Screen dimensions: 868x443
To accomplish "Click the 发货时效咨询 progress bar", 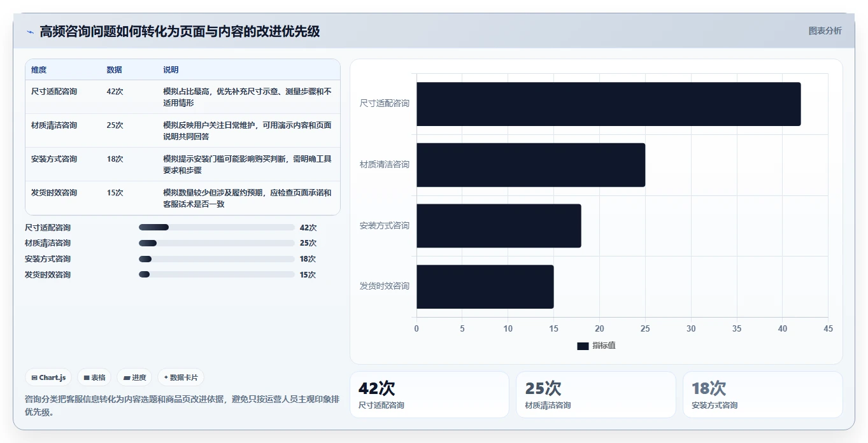I will [x=217, y=275].
